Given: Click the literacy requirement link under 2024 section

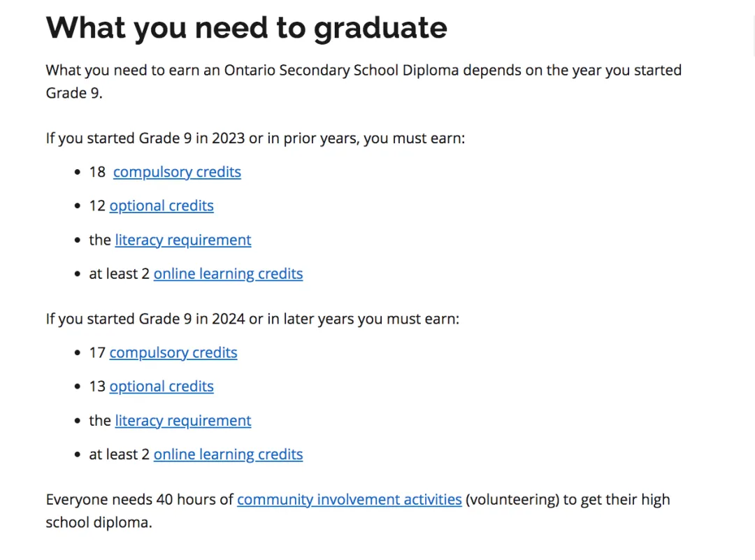Looking at the screenshot, I should pyautogui.click(x=183, y=420).
